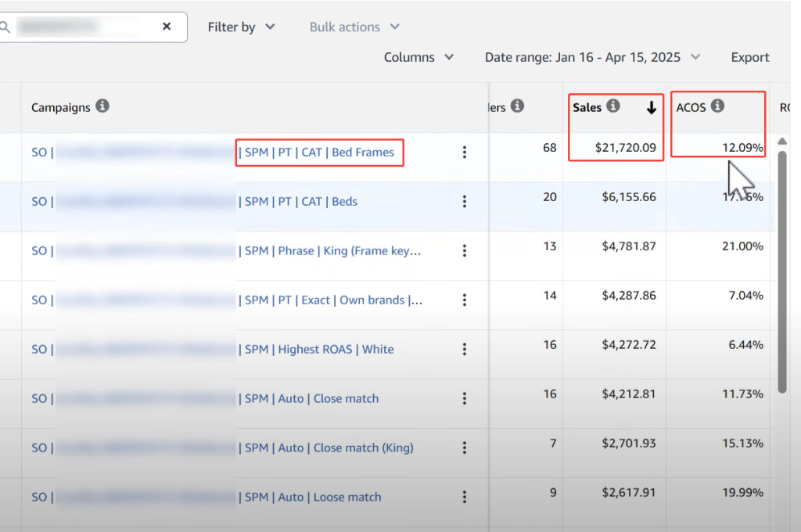
Task: Open the Date range selector
Action: [592, 57]
